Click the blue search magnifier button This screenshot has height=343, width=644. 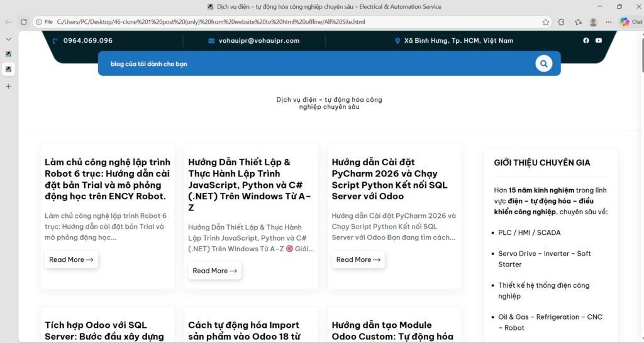(543, 63)
